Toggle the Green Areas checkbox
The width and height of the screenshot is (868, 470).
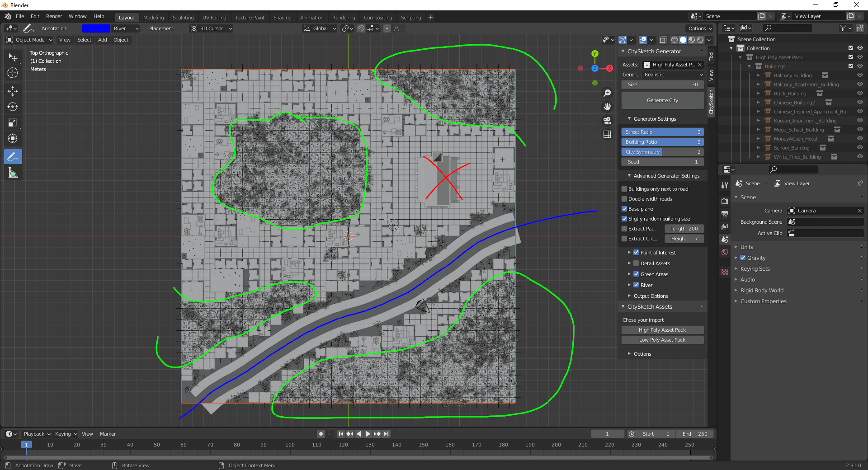636,274
